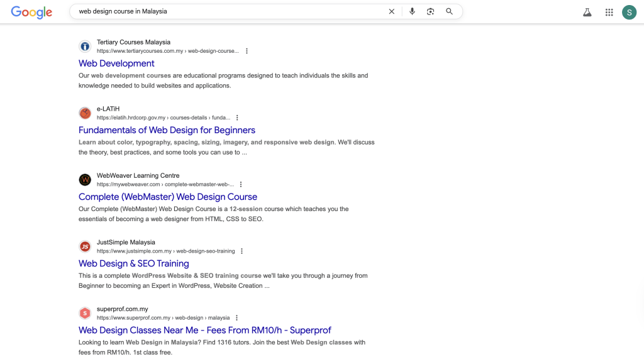Open Complete (WebMaster) Web Design Course link

[167, 197]
